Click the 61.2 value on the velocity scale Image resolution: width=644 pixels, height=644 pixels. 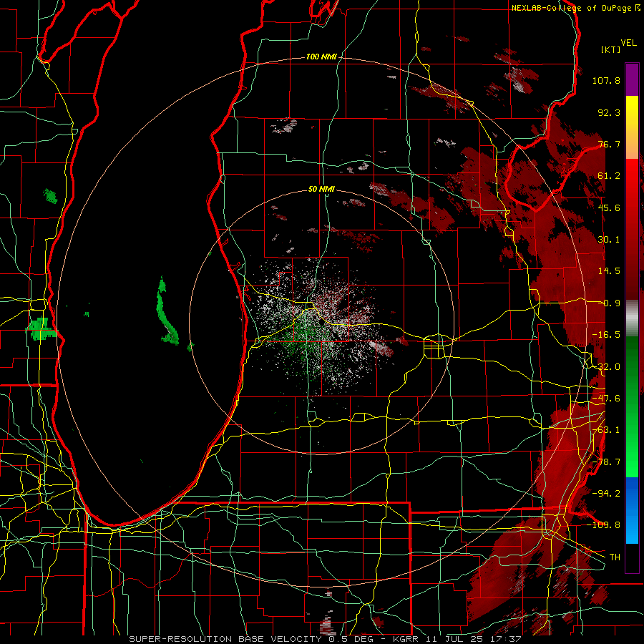pos(609,176)
